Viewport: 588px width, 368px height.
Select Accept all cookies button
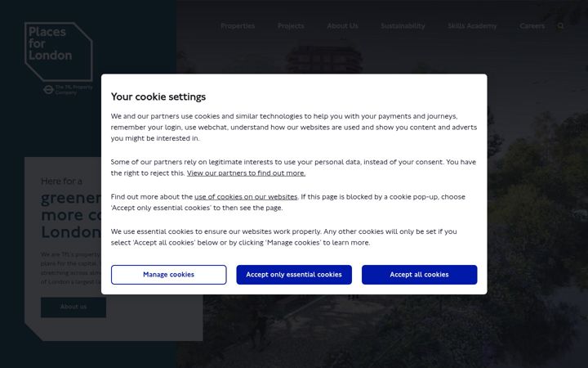tap(419, 275)
